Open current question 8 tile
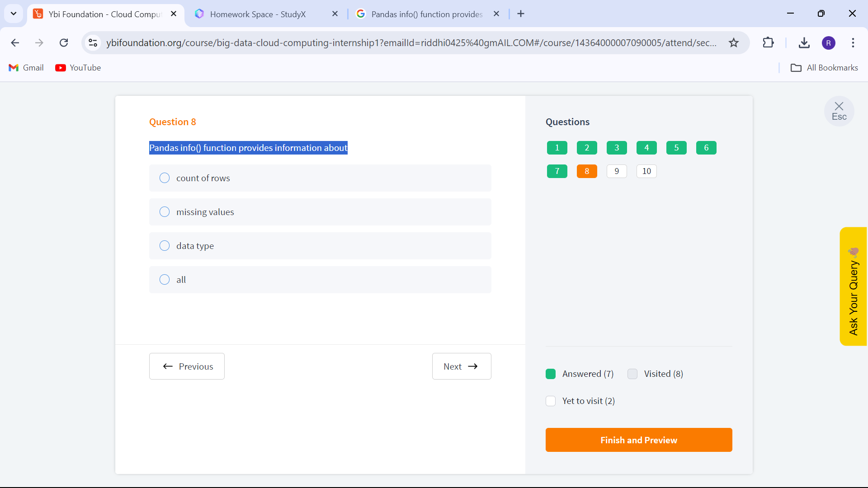This screenshot has width=868, height=488. pos(587,171)
